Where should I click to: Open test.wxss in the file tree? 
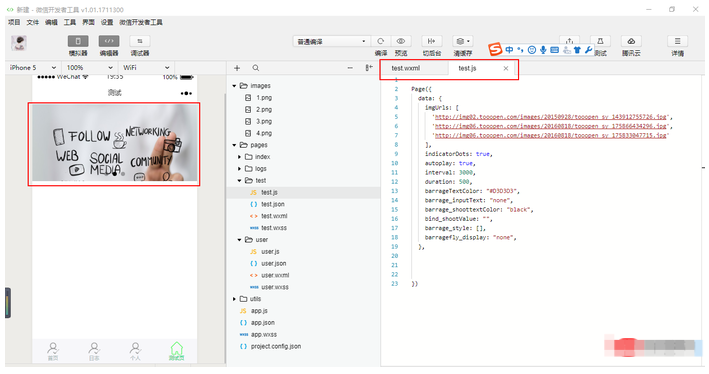pyautogui.click(x=274, y=227)
